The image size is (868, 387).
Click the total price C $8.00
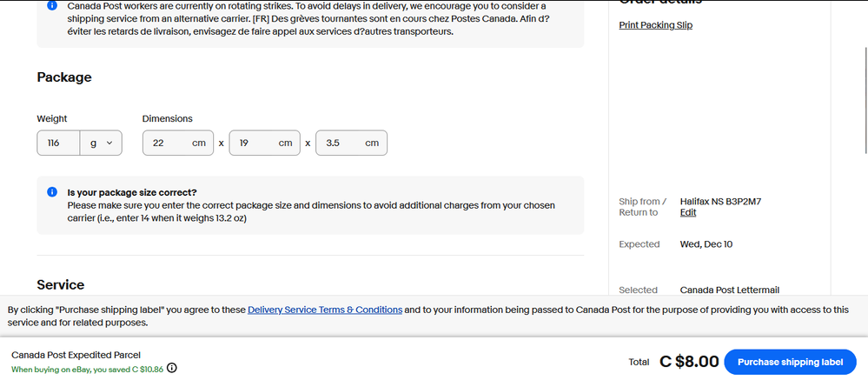tap(689, 362)
